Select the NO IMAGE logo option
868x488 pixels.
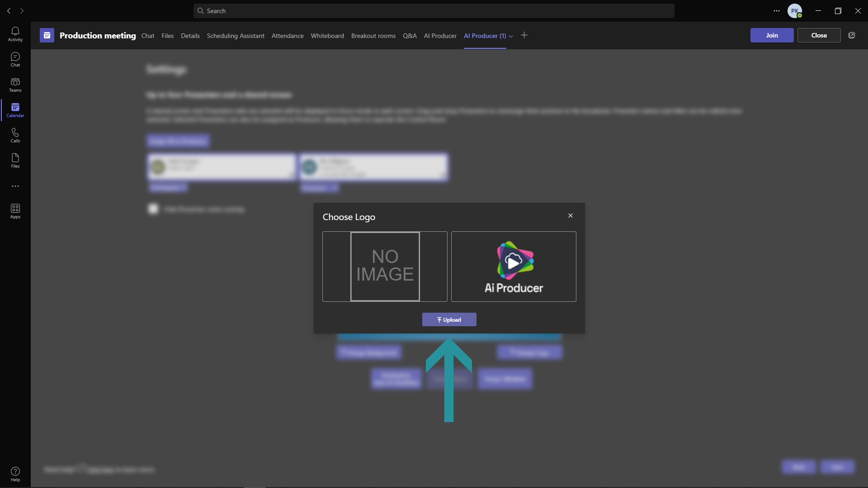click(385, 267)
